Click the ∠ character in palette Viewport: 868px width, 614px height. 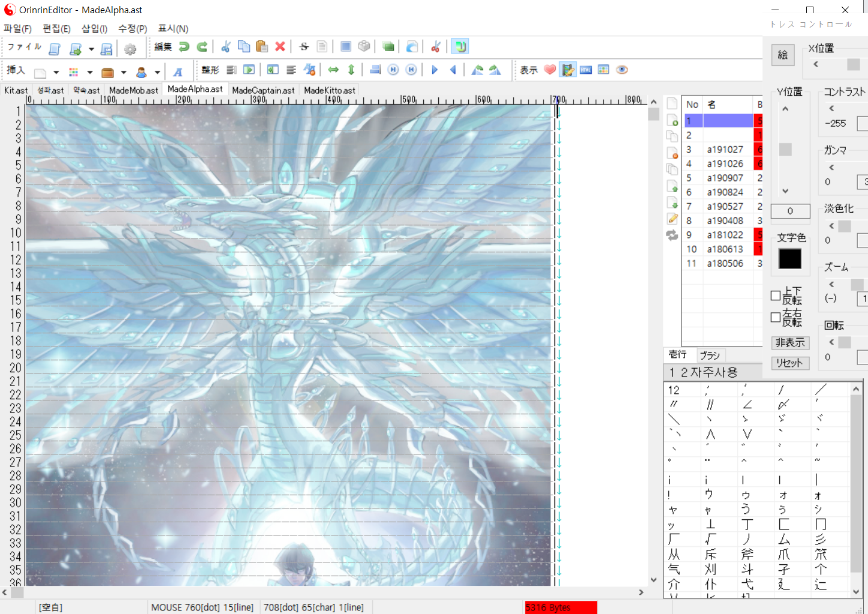[747, 405]
